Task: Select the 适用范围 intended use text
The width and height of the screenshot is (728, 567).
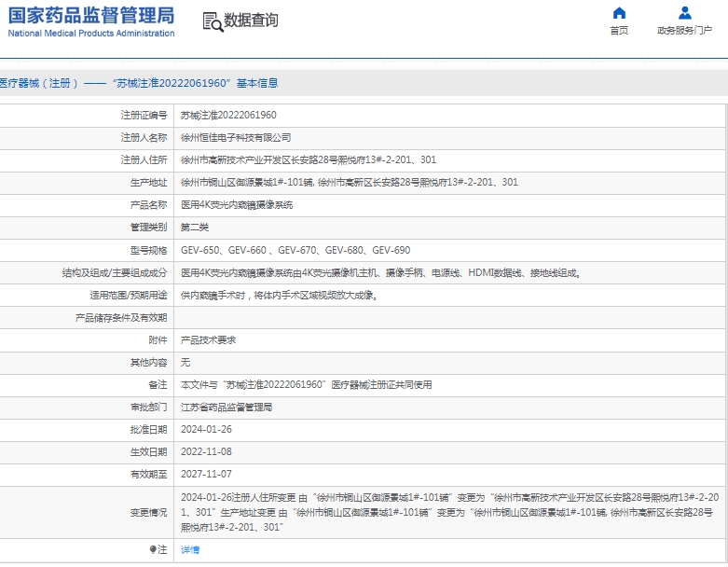Action: click(x=280, y=295)
